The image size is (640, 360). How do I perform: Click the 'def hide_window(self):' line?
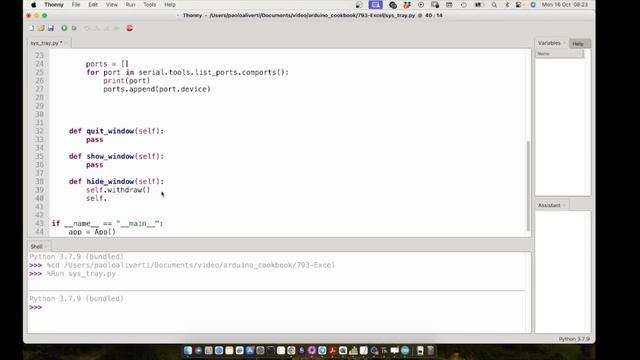coord(116,182)
